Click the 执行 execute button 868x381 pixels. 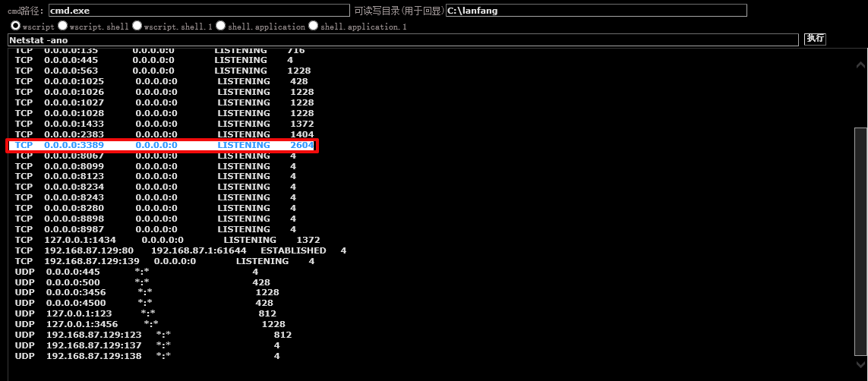tap(815, 39)
